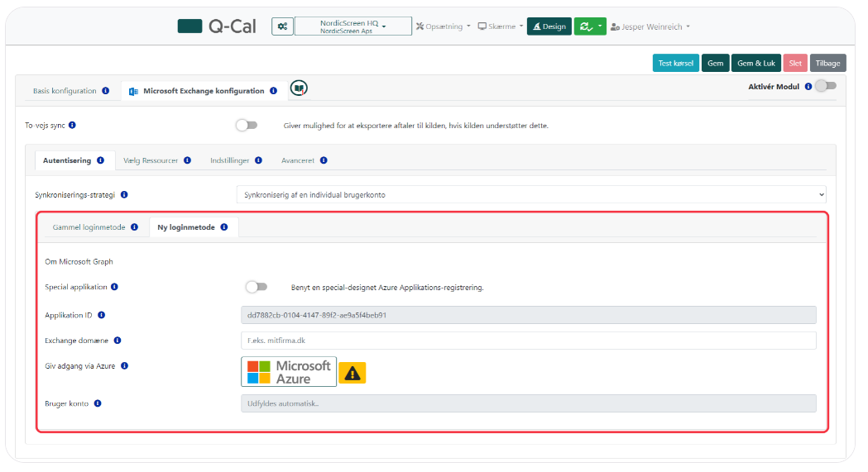Select the Microsoft Exchange konfiguration tab

(204, 91)
